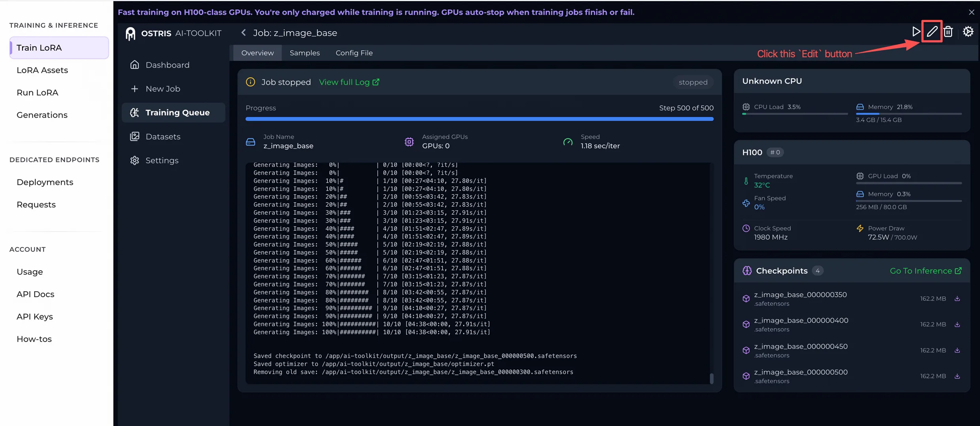Open the gear settings icon in top bar

click(968, 32)
